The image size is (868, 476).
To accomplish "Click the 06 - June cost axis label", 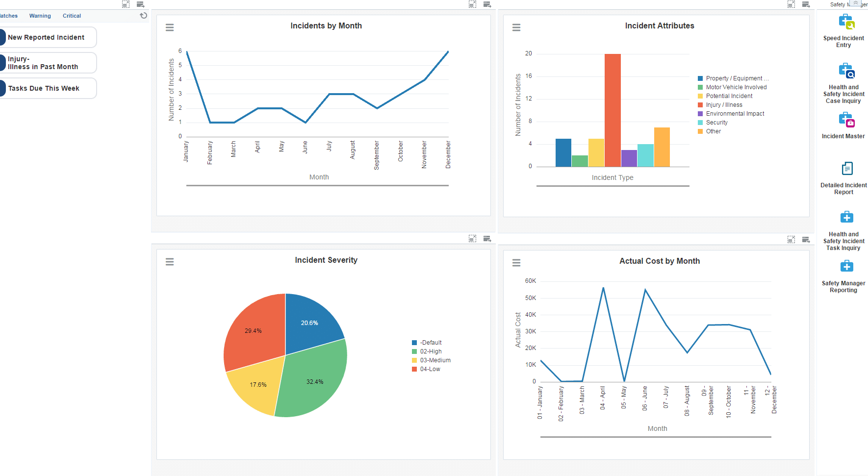I will coord(645,398).
